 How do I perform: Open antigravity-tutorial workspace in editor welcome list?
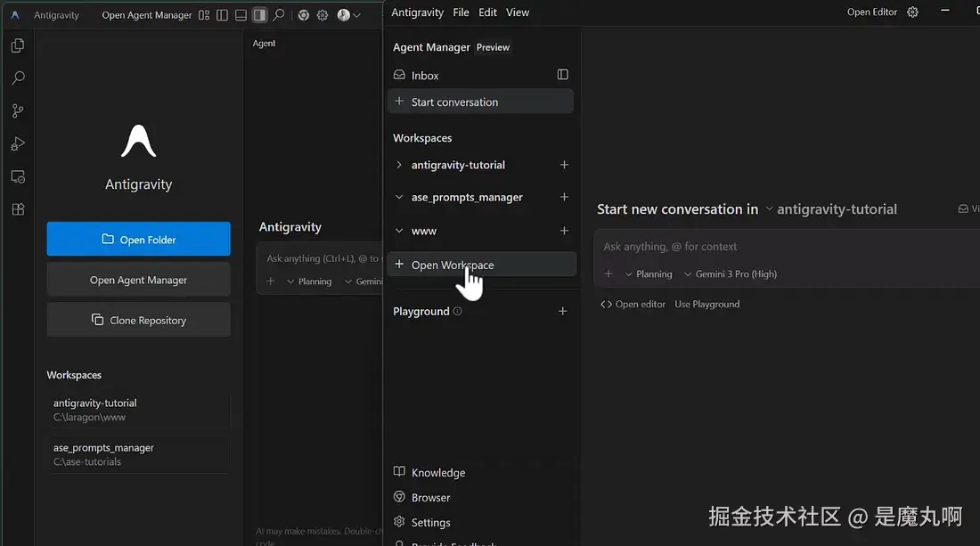point(138,410)
